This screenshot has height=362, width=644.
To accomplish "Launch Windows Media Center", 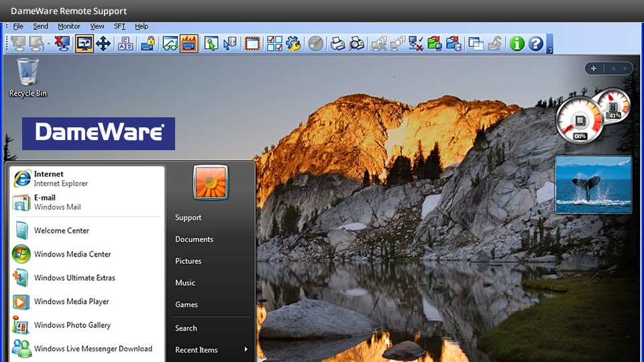I will point(87,254).
